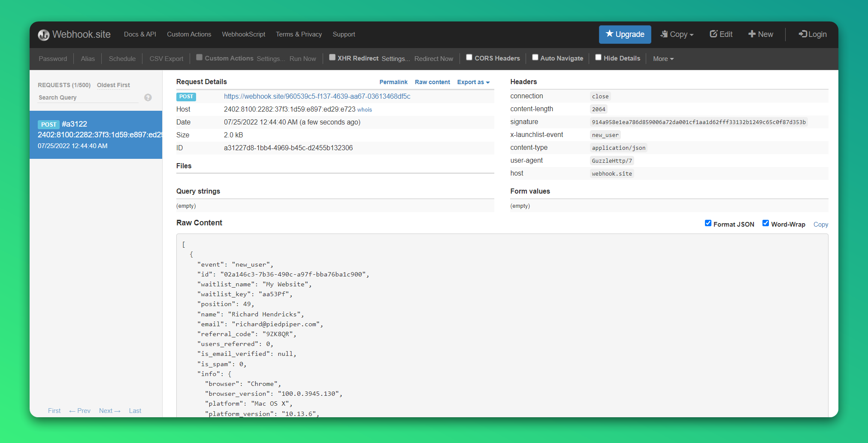Toggle Oldest First sort order
Viewport: 868px width, 443px height.
[x=113, y=85]
